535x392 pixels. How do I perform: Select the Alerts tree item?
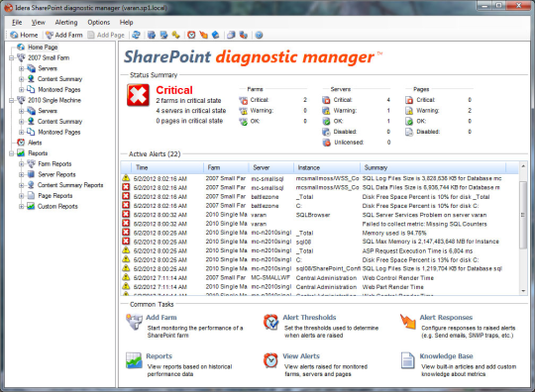point(35,143)
